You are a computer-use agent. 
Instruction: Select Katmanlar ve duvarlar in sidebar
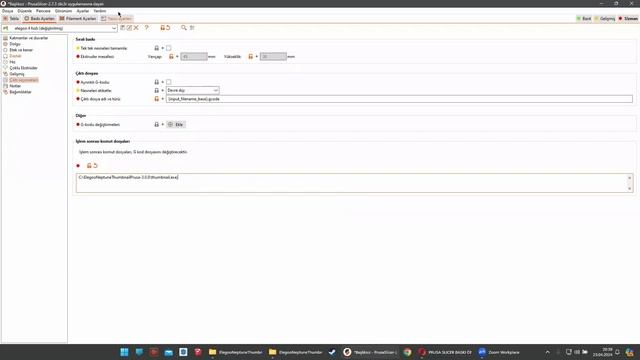click(x=29, y=38)
